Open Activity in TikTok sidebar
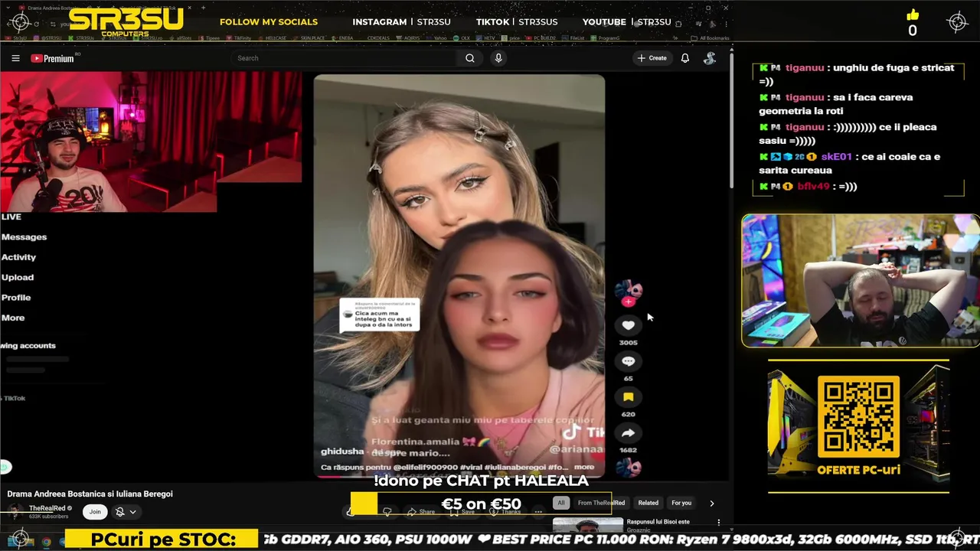980x551 pixels. click(x=18, y=257)
